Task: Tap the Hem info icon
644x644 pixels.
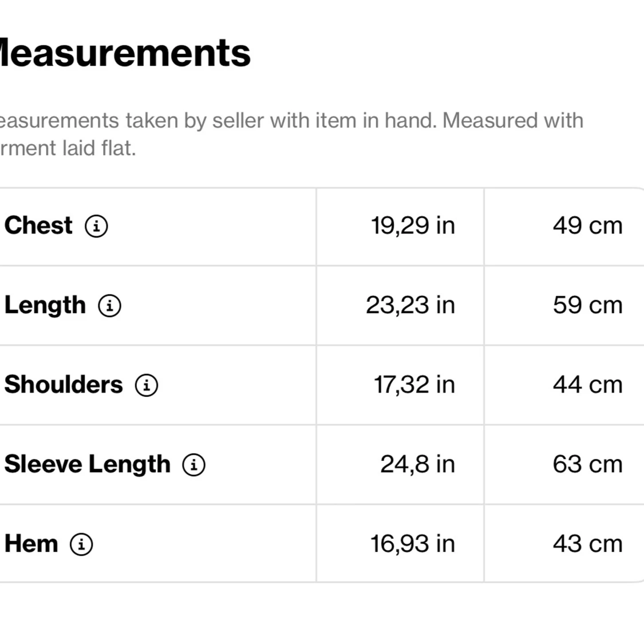Action: point(81,544)
